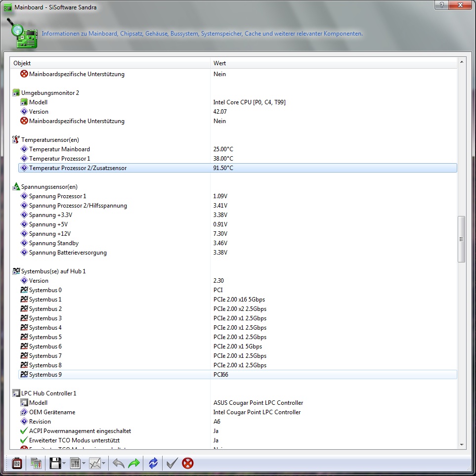
Task: Click the Objekt column header
Action: 110,63
